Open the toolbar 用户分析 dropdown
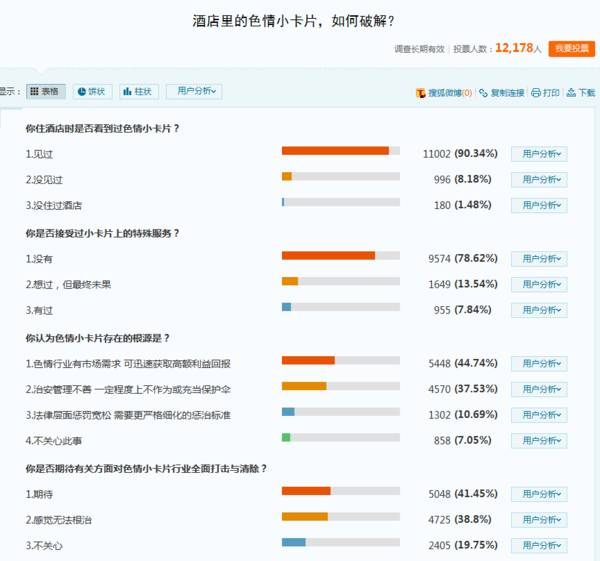Screen dimensions: 600x561 click(194, 92)
